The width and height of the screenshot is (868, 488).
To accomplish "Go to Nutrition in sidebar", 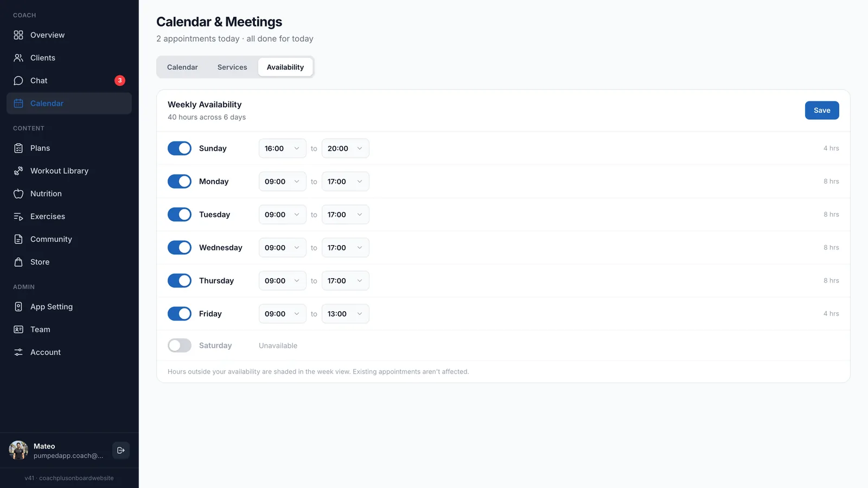I will point(69,194).
